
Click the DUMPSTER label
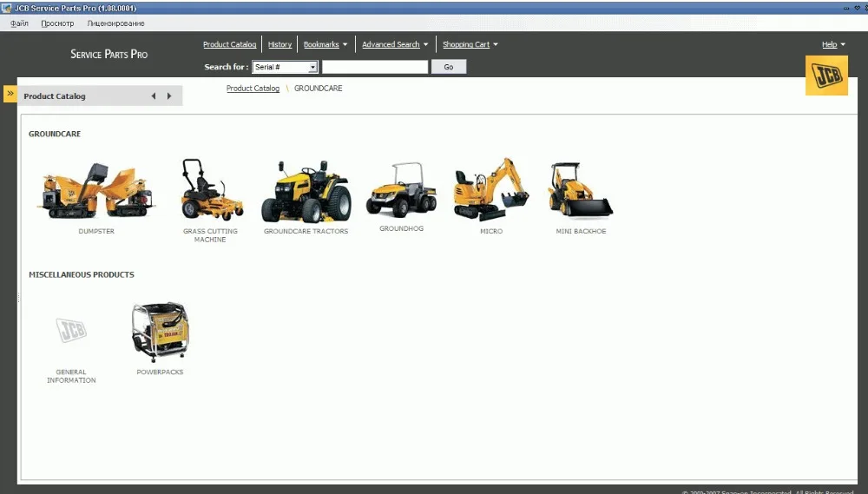96,232
